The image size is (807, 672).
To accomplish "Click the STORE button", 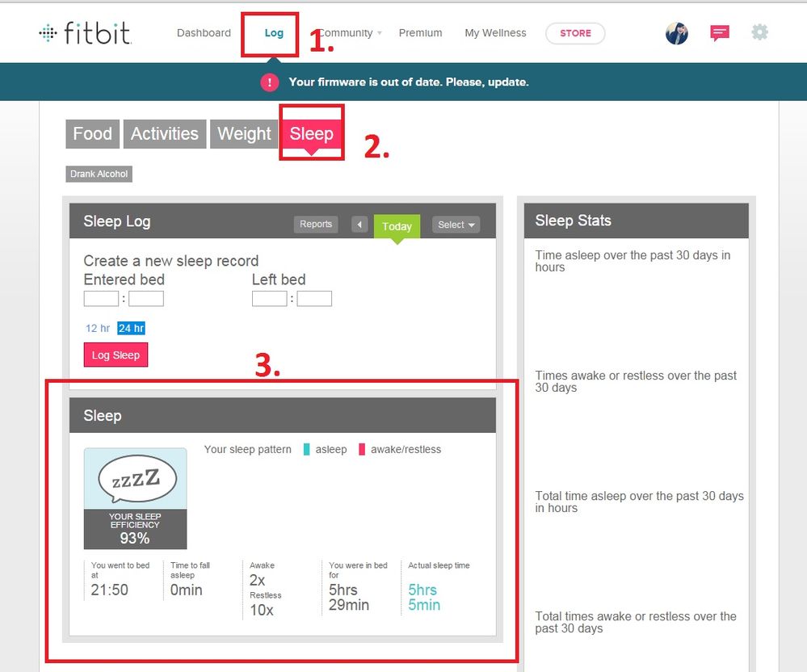I will 575,33.
